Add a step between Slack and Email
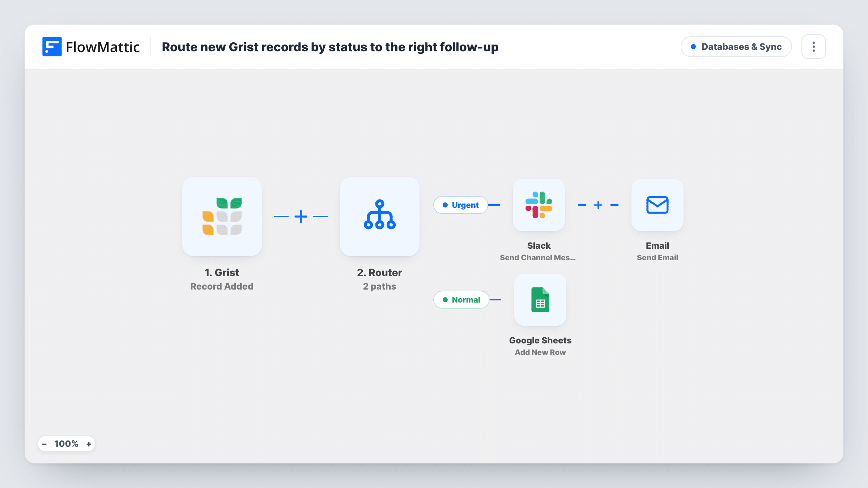868x488 pixels. (598, 205)
